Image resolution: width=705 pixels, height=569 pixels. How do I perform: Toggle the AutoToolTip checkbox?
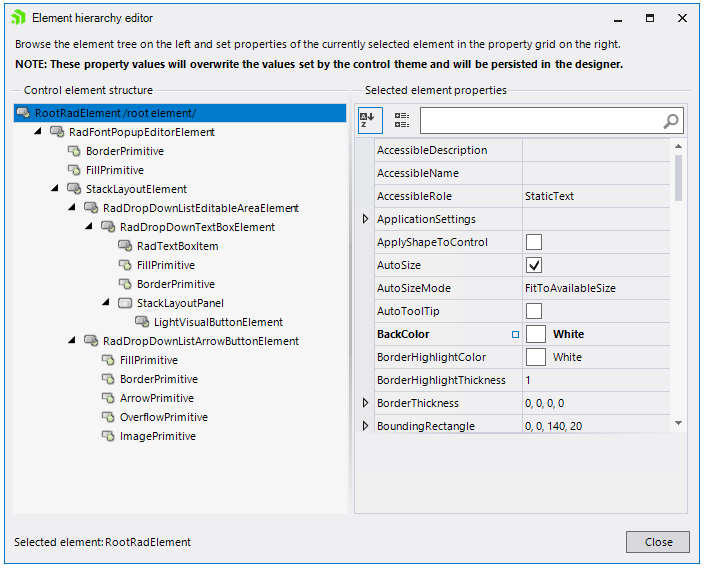[x=534, y=311]
